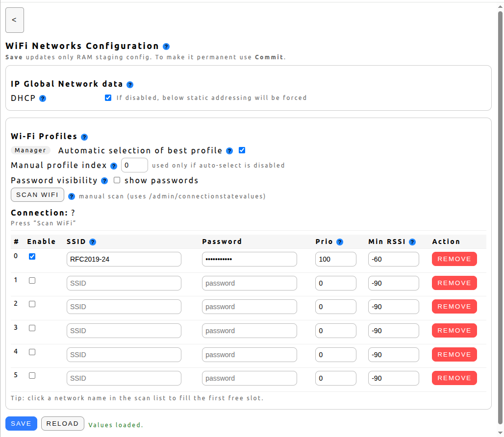Open help icon next to Manual profile index

coord(114,166)
